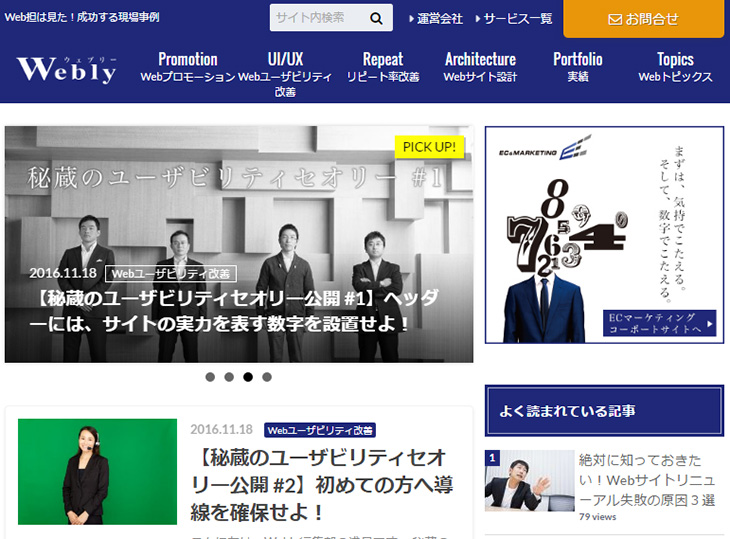Viewport: 730px width, 539px height.
Task: Open the EC Marketing banner ad image
Action: (604, 235)
